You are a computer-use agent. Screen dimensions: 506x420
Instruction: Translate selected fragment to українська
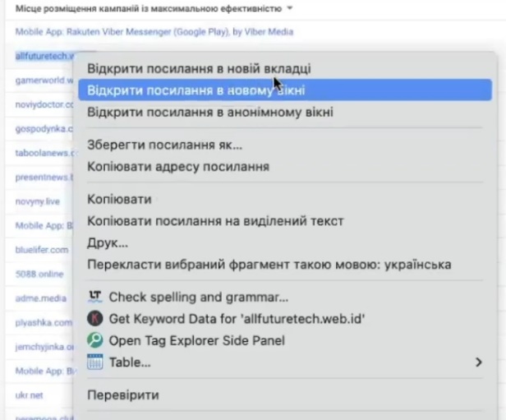point(269,265)
